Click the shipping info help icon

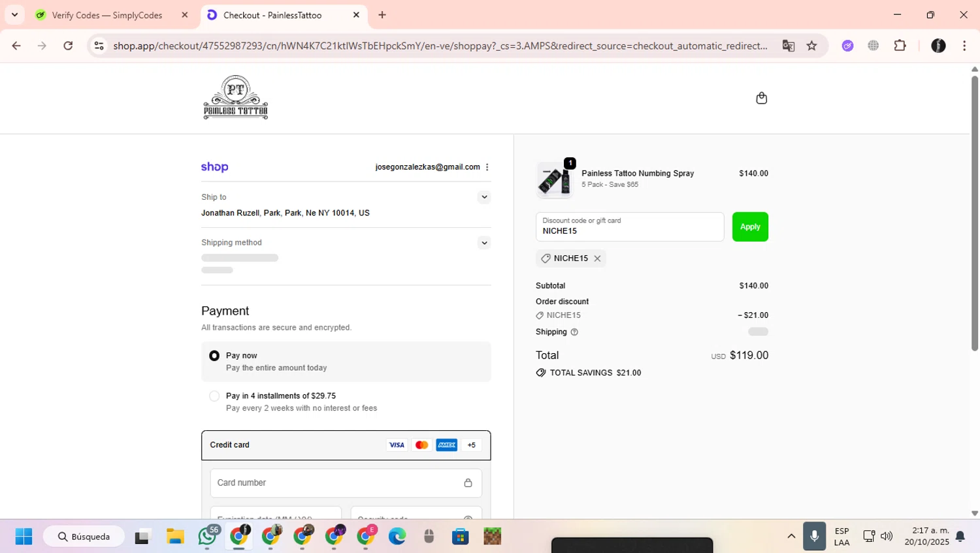tap(574, 332)
